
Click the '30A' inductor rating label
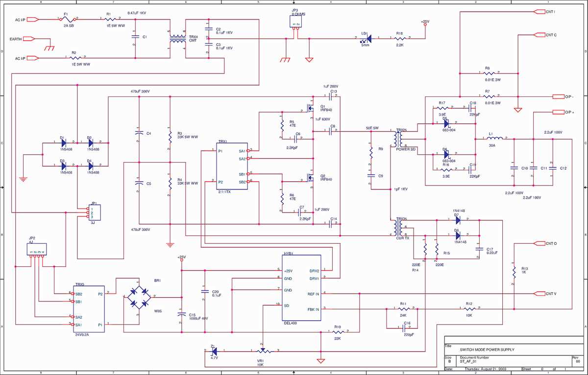pyautogui.click(x=492, y=145)
